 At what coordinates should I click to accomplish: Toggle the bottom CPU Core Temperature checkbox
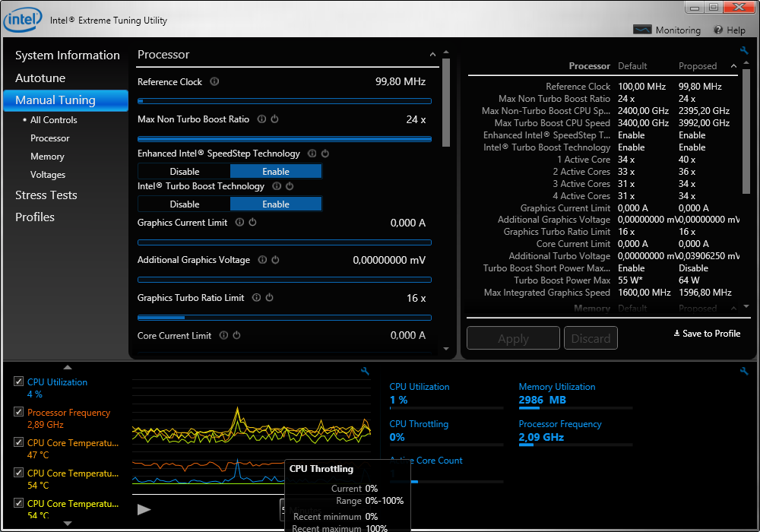[18, 503]
